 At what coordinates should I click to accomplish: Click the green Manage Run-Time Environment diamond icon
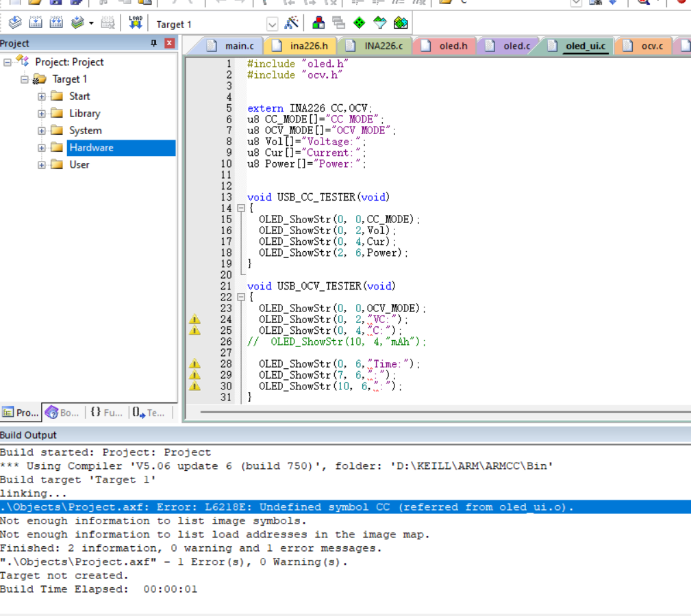point(359,23)
